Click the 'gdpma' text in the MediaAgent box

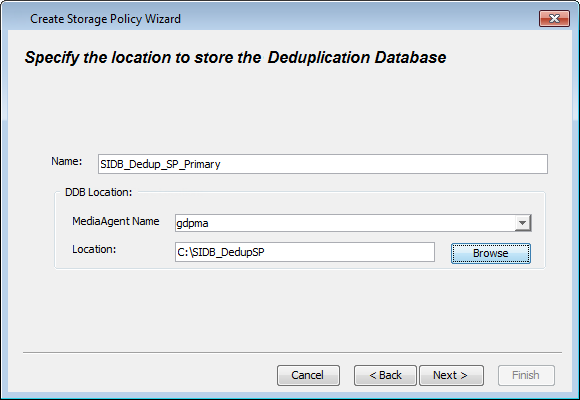(x=192, y=223)
